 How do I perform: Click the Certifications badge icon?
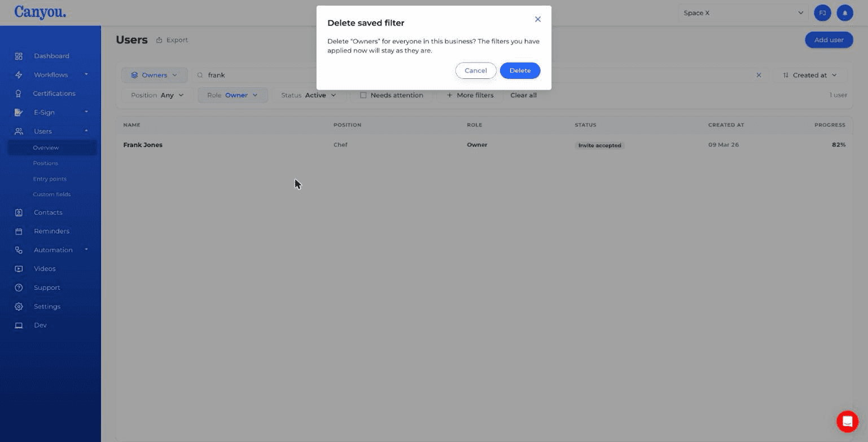tap(19, 94)
